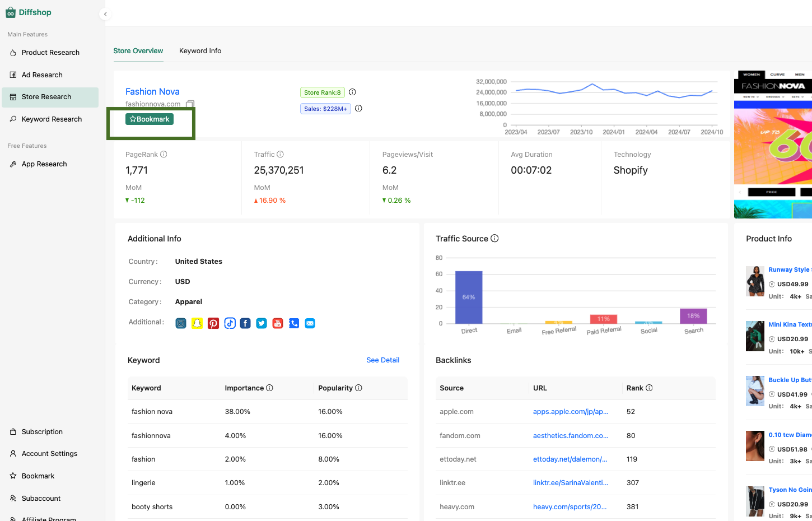Click the apple.com backlink source cell

[x=456, y=412]
